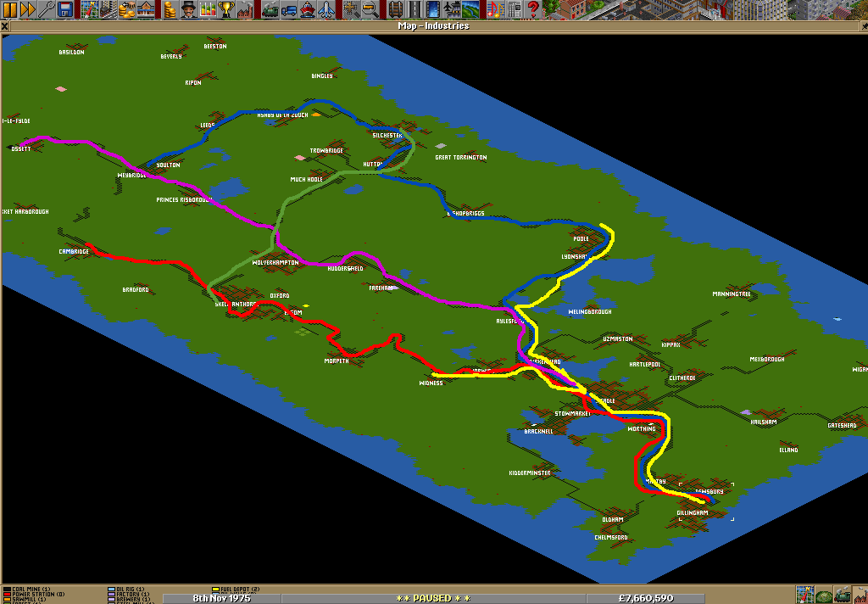The image size is (868, 604).
Task: Open the news messages newspaper icon
Action: (515, 8)
